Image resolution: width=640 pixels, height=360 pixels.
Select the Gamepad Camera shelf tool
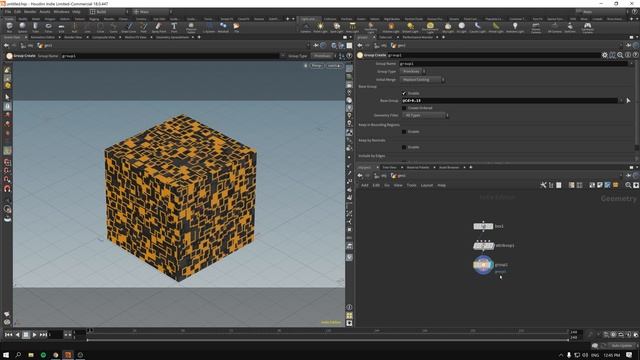pos(587,27)
